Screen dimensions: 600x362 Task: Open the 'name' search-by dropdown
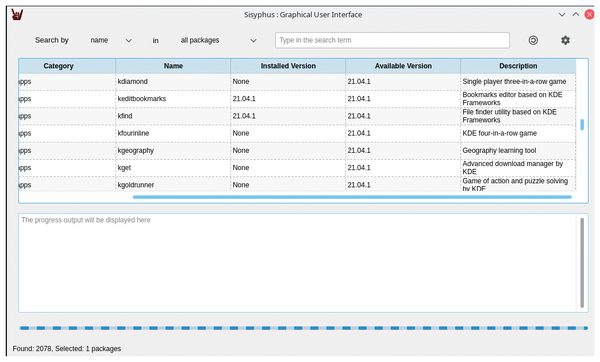click(111, 40)
